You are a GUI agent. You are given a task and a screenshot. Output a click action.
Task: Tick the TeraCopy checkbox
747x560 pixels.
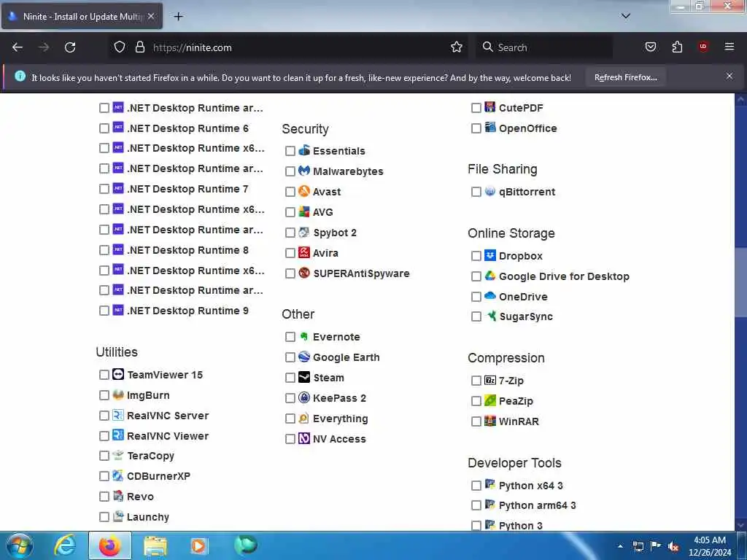(x=104, y=456)
